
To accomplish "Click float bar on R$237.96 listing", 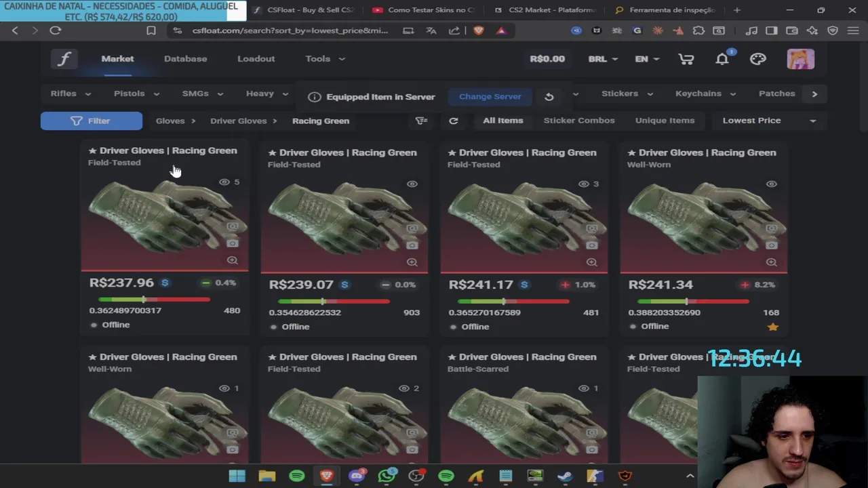I will pyautogui.click(x=154, y=300).
